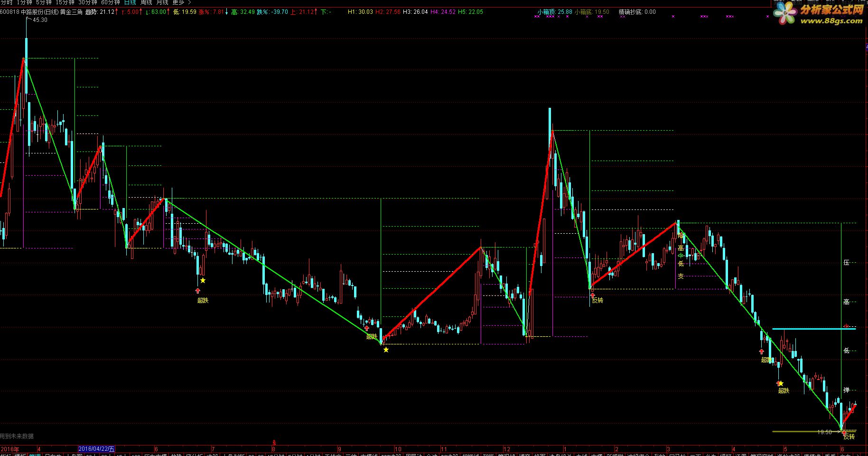Jump to month 7 on the time axis

213,449
